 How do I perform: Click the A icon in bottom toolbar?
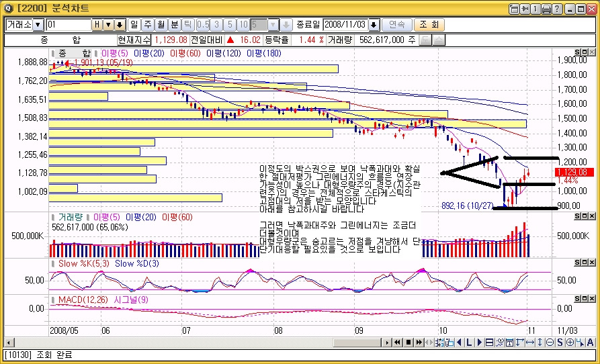[x=590, y=343]
